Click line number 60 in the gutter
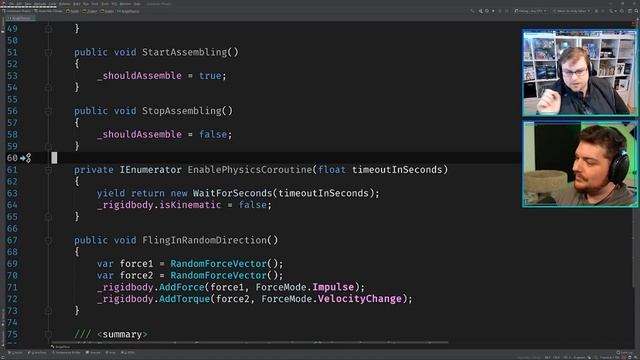640x360 pixels. click(x=12, y=158)
